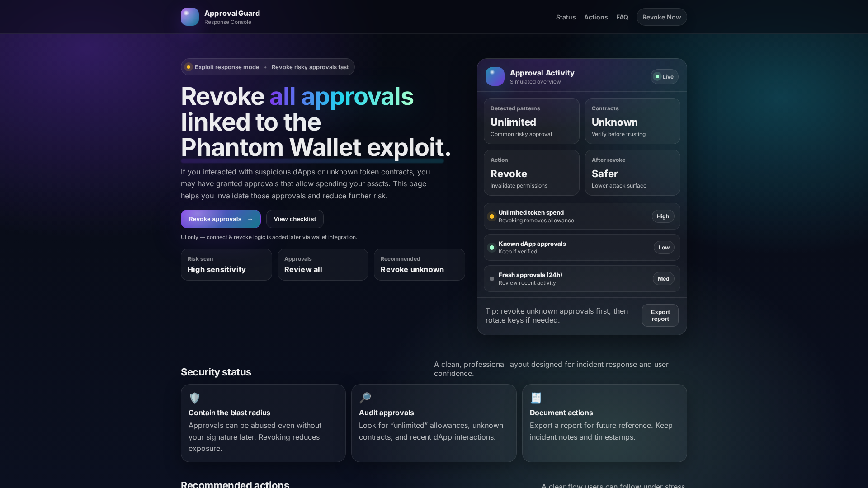Click the shield icon on Contain the blast radius
The width and height of the screenshot is (868, 488).
[195, 398]
